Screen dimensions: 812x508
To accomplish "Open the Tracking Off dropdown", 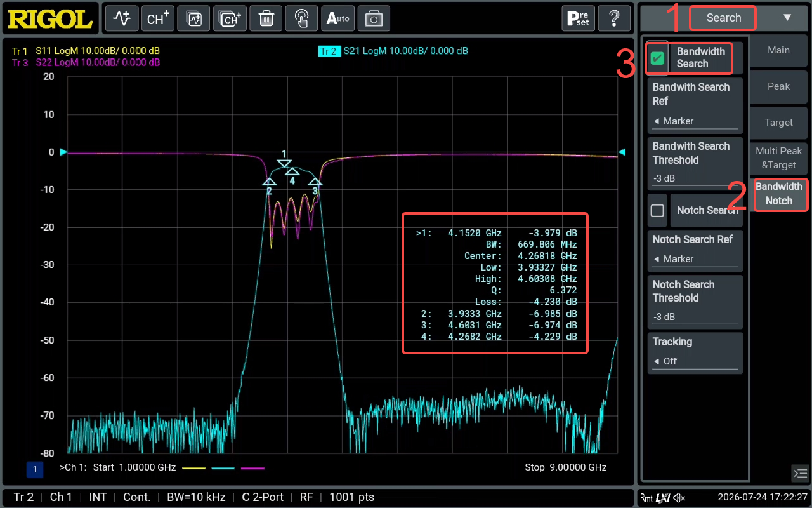I will [695, 352].
